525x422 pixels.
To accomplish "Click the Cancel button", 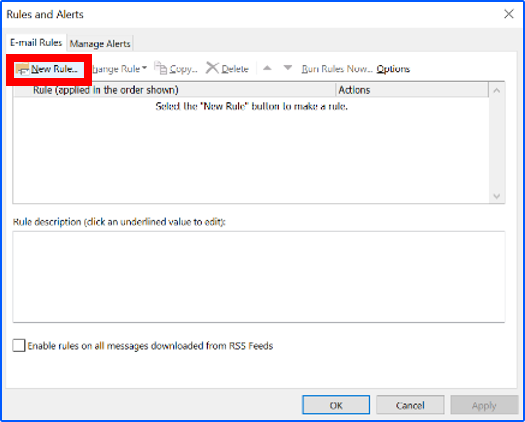I will pyautogui.click(x=410, y=405).
